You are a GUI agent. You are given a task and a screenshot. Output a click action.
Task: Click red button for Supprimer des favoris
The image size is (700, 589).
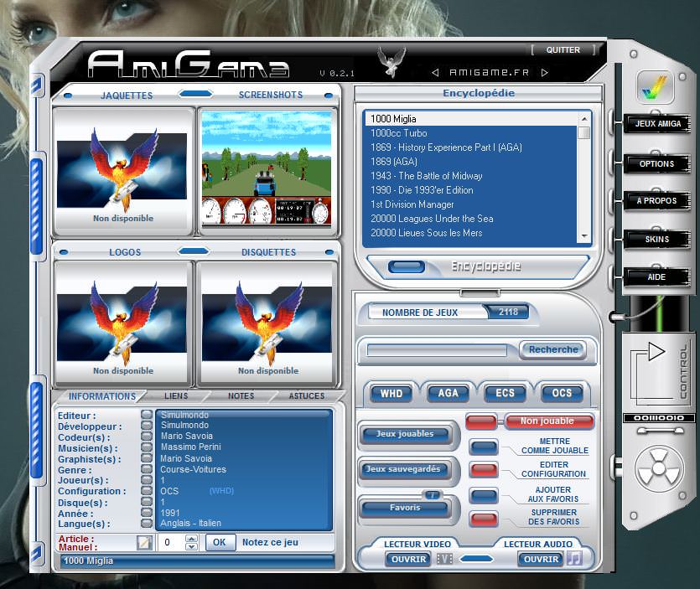coord(484,518)
